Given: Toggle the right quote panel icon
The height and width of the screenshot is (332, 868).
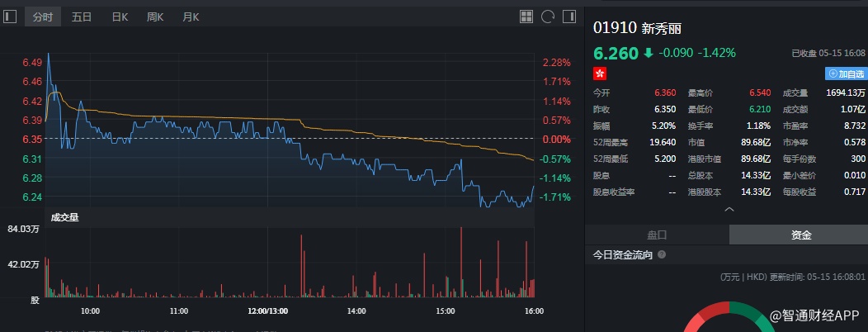Looking at the screenshot, I should click(x=569, y=17).
